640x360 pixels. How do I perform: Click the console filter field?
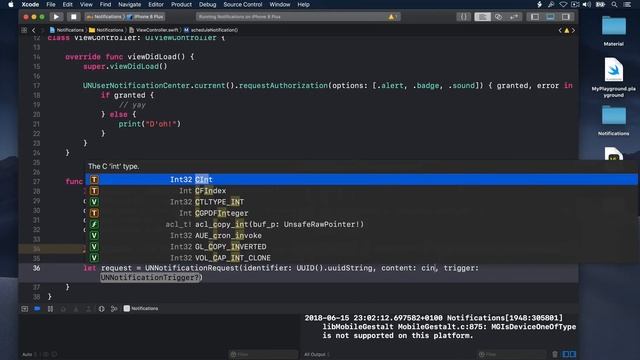(511, 354)
